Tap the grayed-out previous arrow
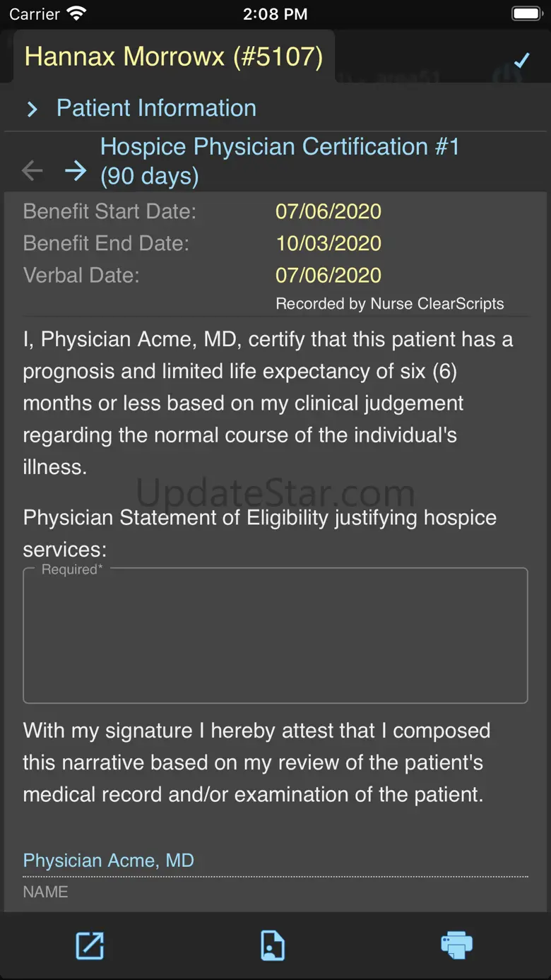 [x=32, y=170]
